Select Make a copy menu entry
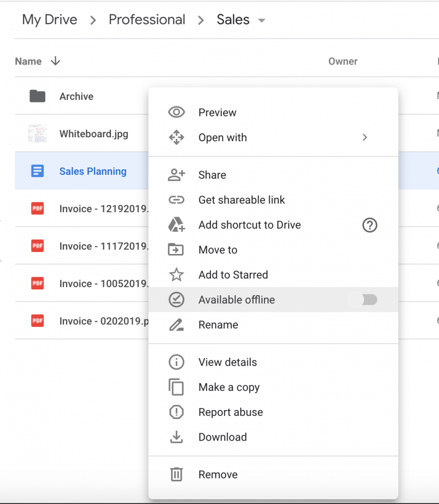The width and height of the screenshot is (439, 504). click(229, 387)
